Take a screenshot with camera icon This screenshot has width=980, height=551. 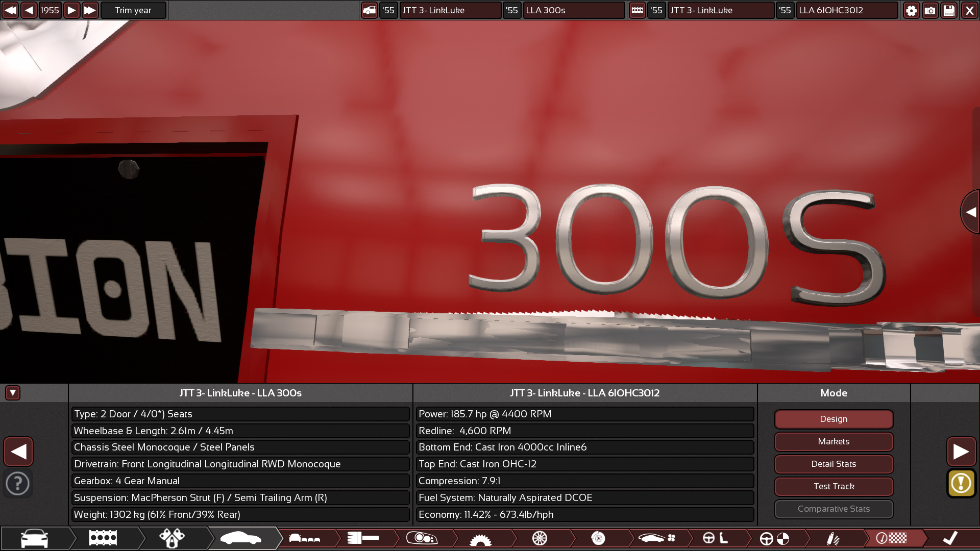(930, 10)
